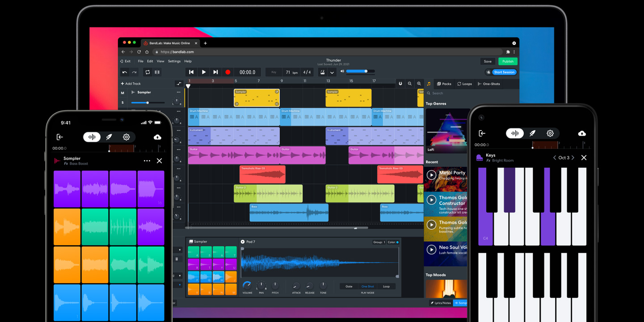Screen dimensions: 644x322
Task: Set play mode to Loop
Action: (386, 287)
